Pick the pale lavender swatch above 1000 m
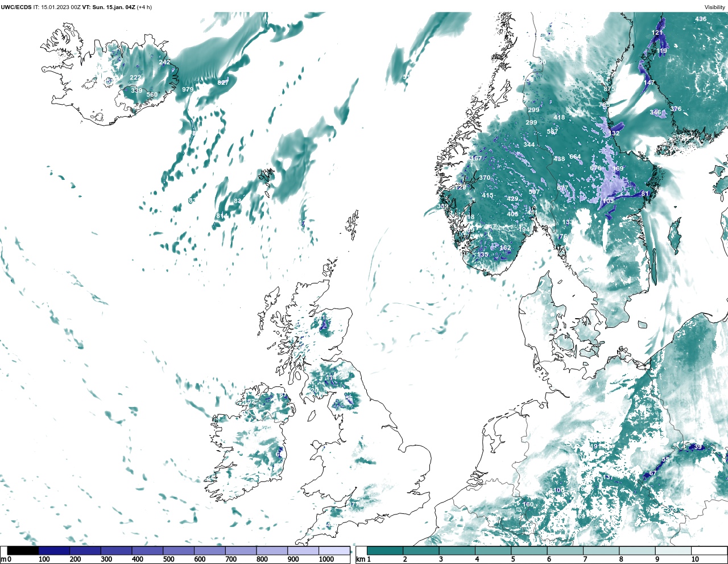The height and width of the screenshot is (564, 728). 334,551
